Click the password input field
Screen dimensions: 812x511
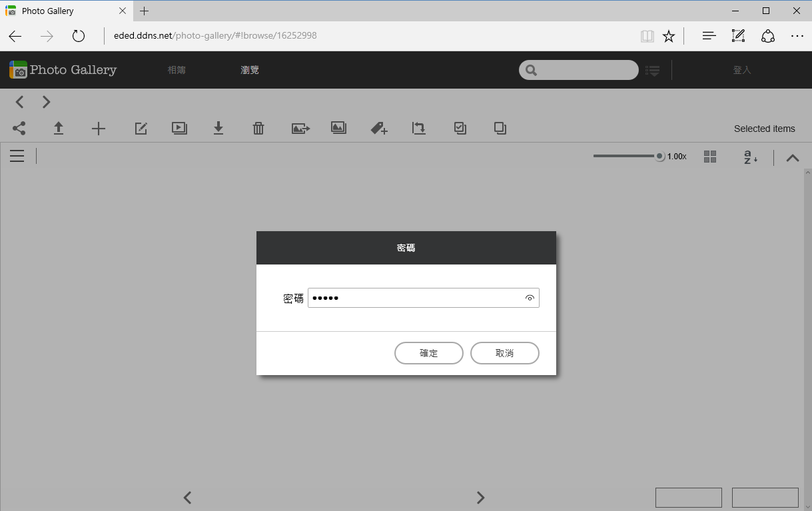(x=424, y=298)
